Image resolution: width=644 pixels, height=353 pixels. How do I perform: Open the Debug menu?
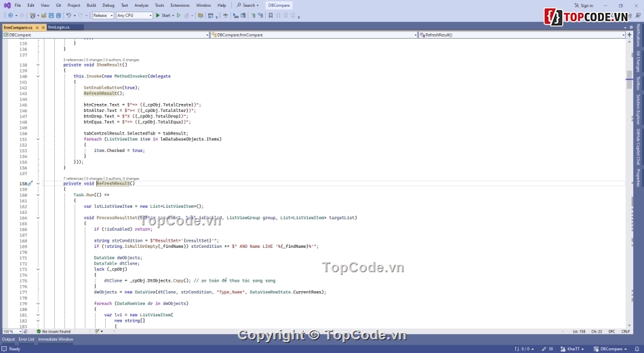(x=108, y=5)
